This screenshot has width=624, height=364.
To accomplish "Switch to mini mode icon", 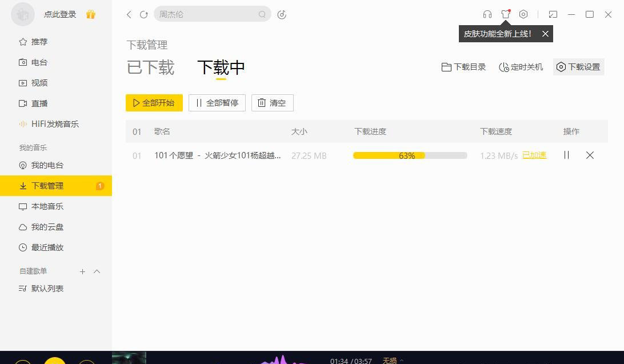I will pyautogui.click(x=553, y=14).
